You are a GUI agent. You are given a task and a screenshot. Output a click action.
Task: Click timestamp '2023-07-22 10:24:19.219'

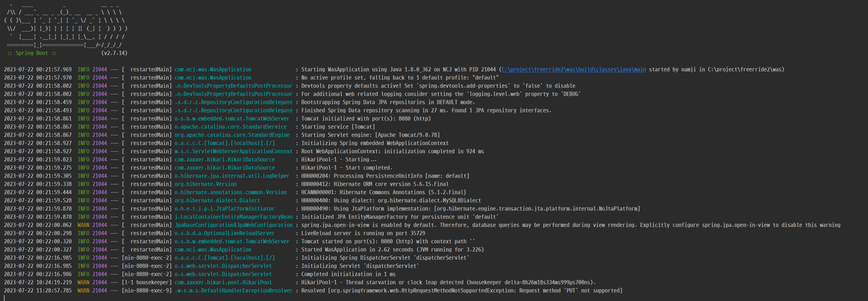[x=38, y=282]
